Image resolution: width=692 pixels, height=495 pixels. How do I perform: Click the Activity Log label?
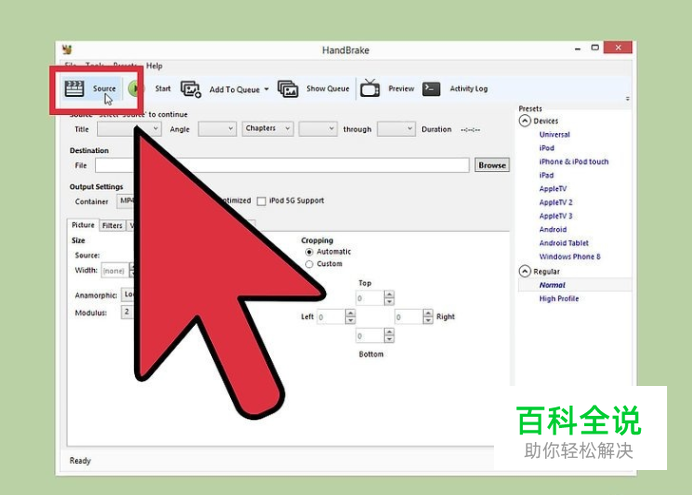[469, 89]
